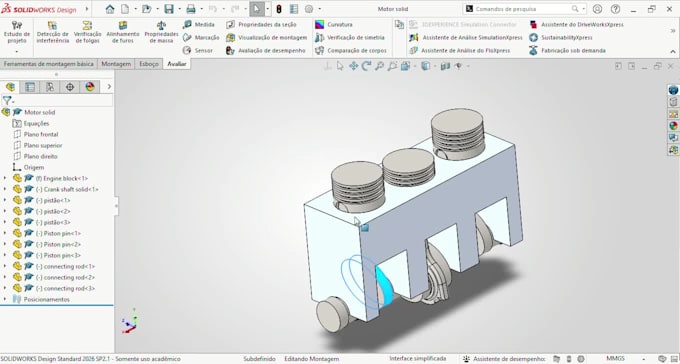
Task: Open Assistente do DriveWorksXpress
Action: [x=576, y=25]
